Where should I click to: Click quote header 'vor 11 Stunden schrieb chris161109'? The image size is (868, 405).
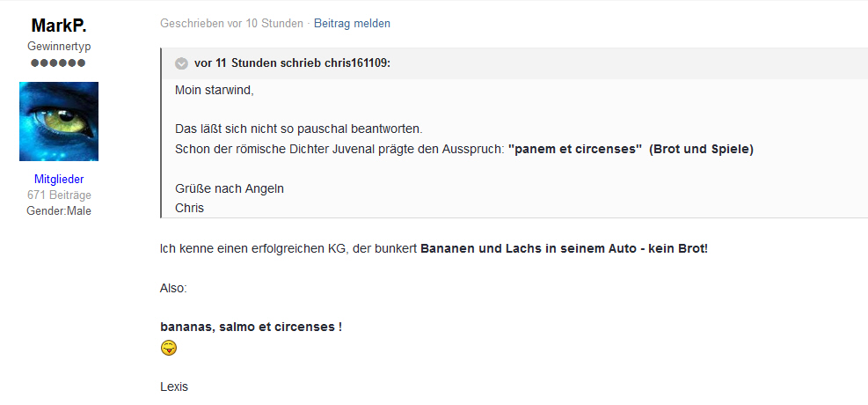click(x=292, y=63)
